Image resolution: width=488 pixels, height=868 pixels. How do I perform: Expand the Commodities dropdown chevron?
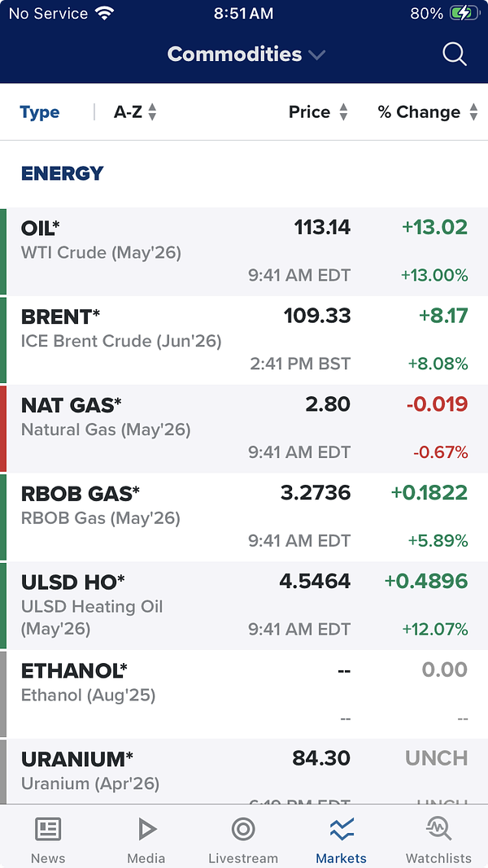pos(317,55)
